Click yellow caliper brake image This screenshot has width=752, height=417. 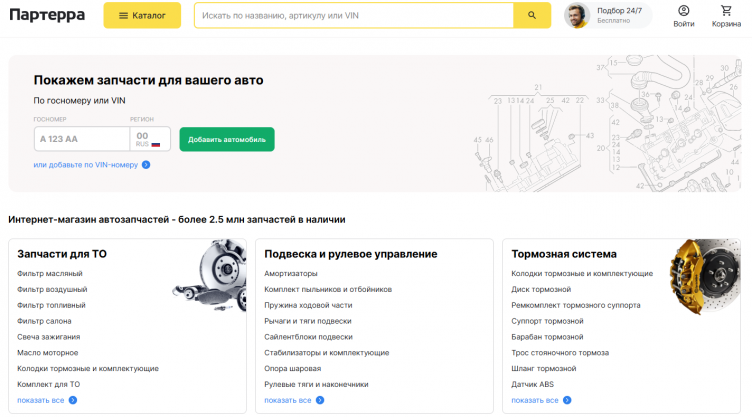(x=705, y=276)
